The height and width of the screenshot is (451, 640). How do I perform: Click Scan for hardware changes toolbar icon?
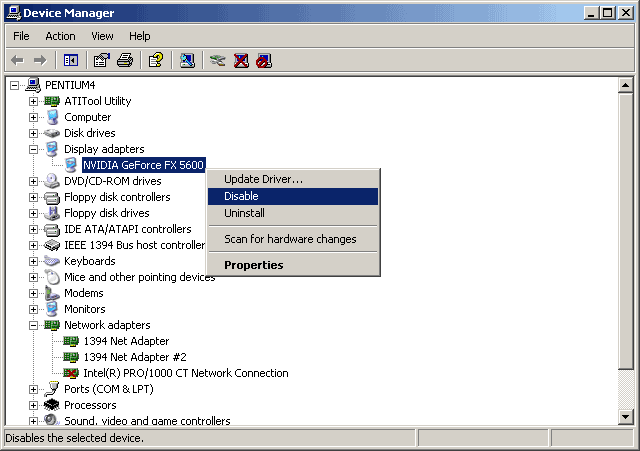[x=187, y=61]
